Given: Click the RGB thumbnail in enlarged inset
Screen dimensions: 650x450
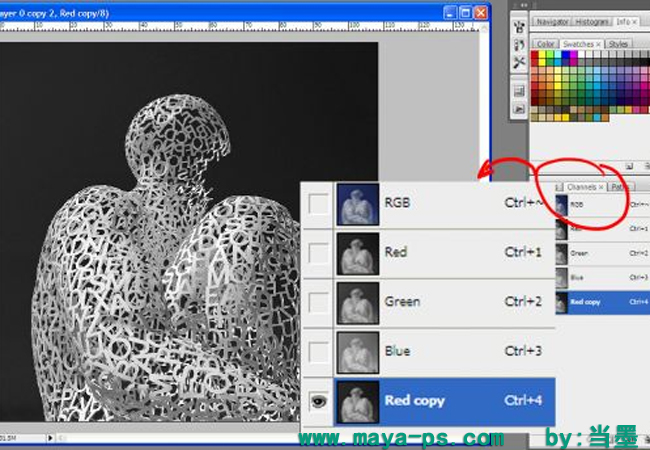Looking at the screenshot, I should click(x=358, y=204).
